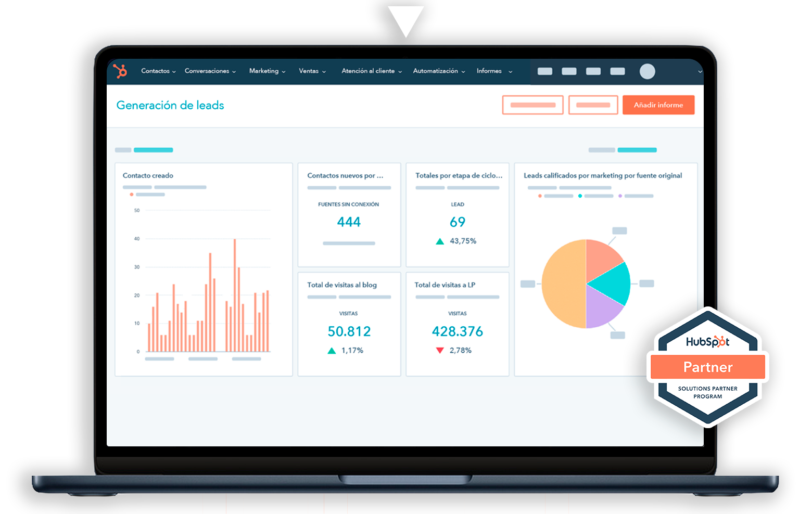
Task: Expand the account chevron beside avatar
Action: tap(700, 72)
